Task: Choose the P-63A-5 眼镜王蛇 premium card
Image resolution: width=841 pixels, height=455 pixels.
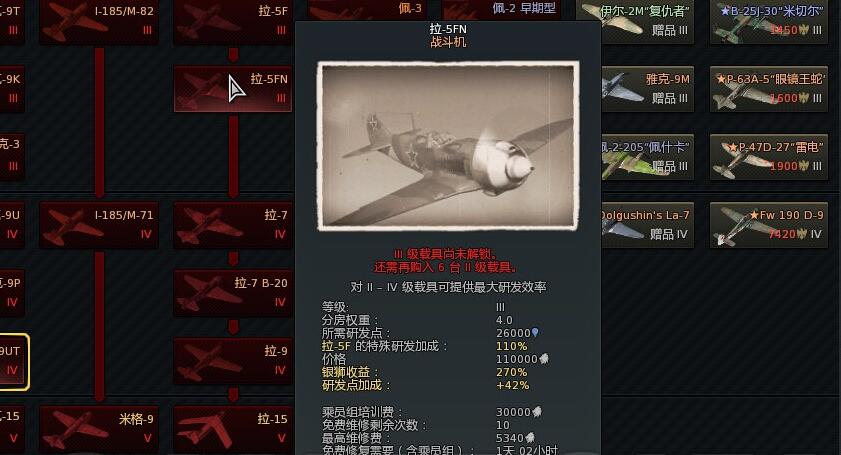Action: coord(769,89)
